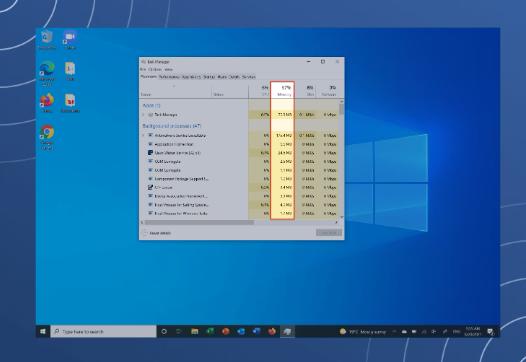Switch to the Details tab
The width and height of the screenshot is (526, 362).
pos(234,77)
